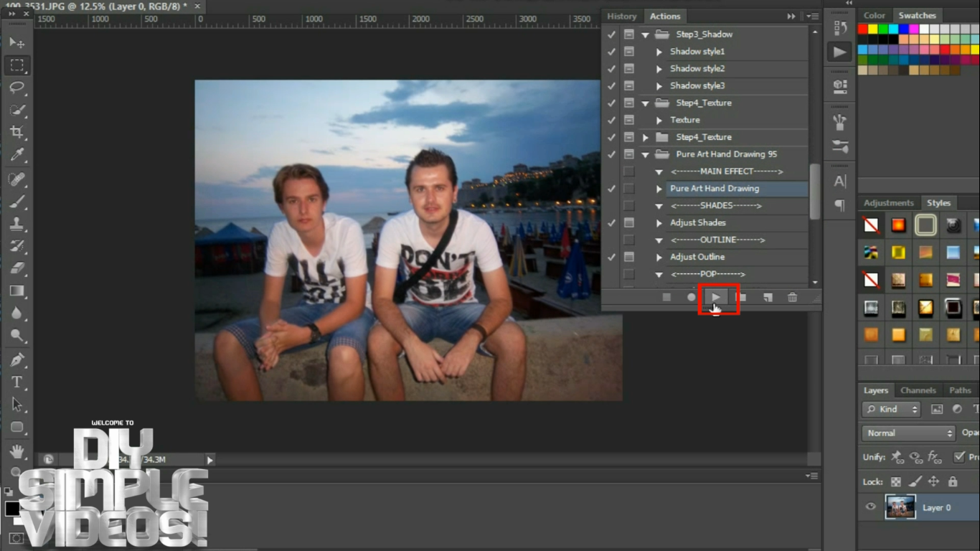
Task: Lock layer position in Layers panel
Action: point(933,482)
